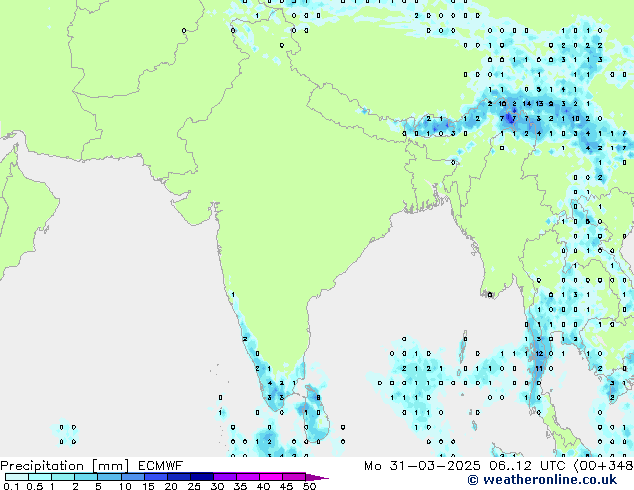Click the 'Precipitation' title text
This screenshot has width=634, height=490.
tap(42, 466)
